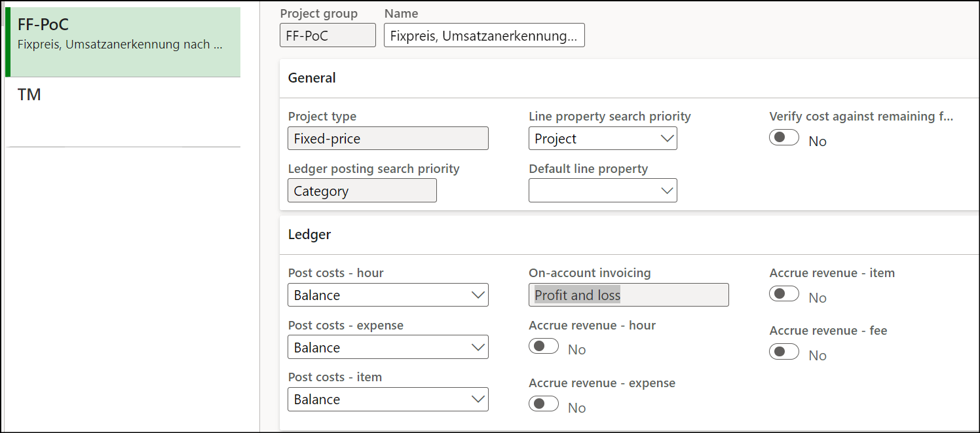Viewport: 980px width, 433px height.
Task: Collapse the Ledger section
Action: point(309,234)
